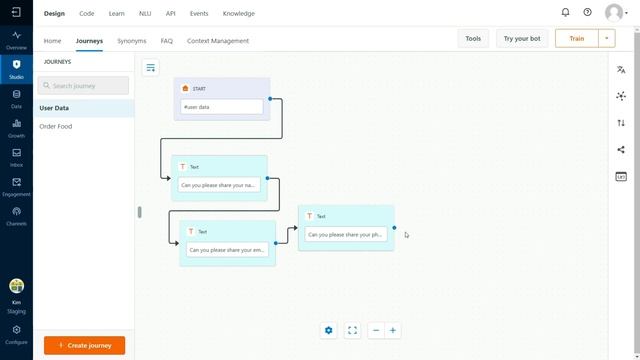Click the share icon in right toolbar
The width and height of the screenshot is (640, 360).
pos(621,150)
